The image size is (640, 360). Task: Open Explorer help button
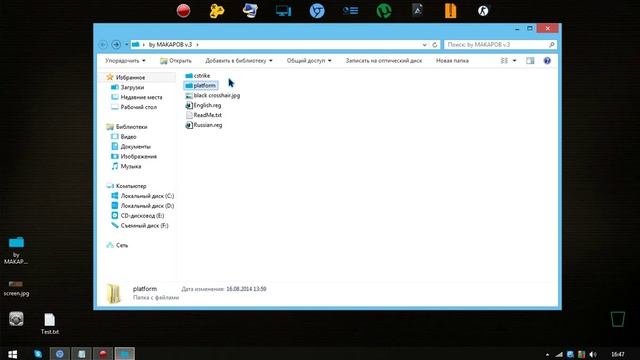547,61
